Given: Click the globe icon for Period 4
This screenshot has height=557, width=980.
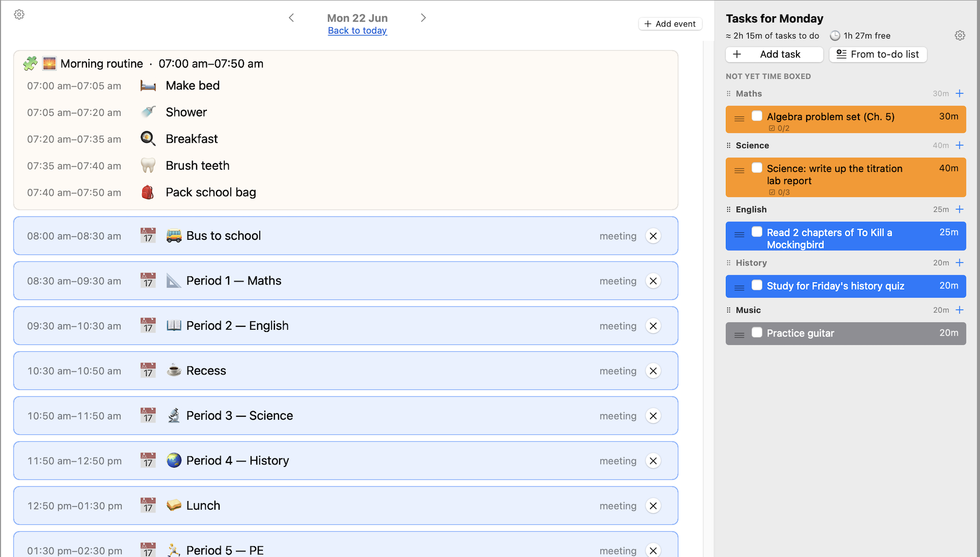Looking at the screenshot, I should (x=174, y=460).
